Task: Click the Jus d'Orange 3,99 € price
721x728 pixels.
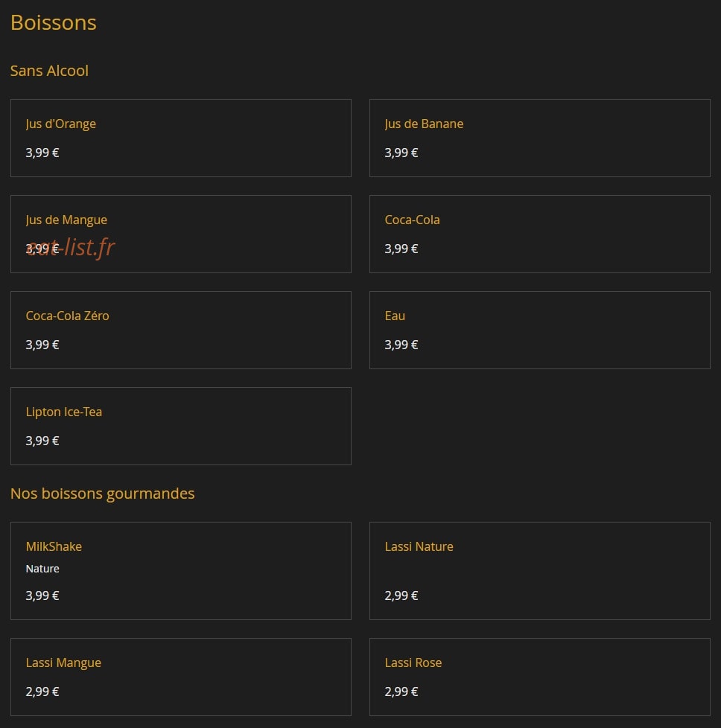Action: pyautogui.click(x=42, y=153)
